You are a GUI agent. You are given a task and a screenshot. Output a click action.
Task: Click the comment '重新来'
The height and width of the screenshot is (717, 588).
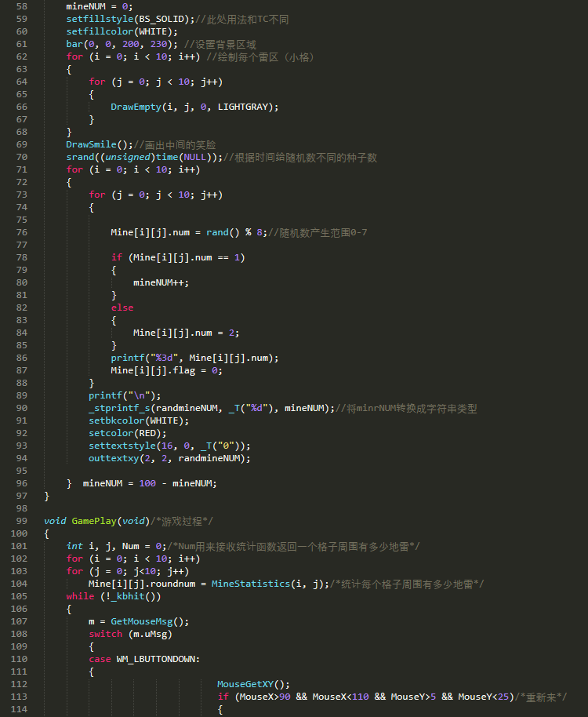[x=541, y=697]
